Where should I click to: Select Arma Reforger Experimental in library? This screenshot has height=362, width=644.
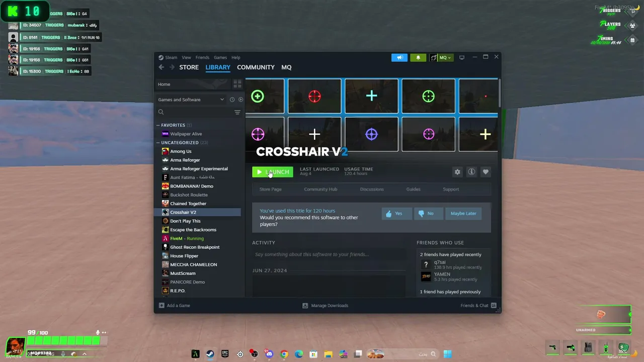pyautogui.click(x=198, y=169)
